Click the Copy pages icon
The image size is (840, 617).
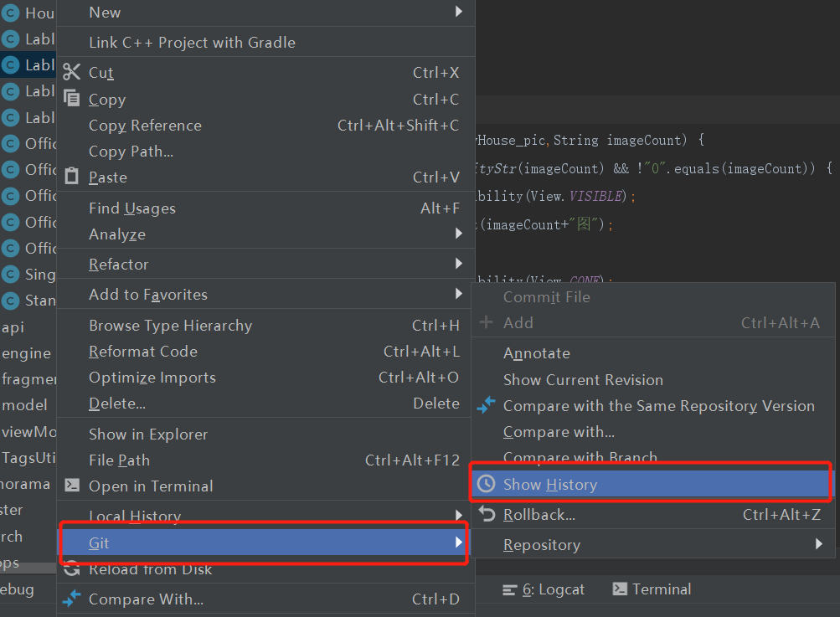click(73, 99)
